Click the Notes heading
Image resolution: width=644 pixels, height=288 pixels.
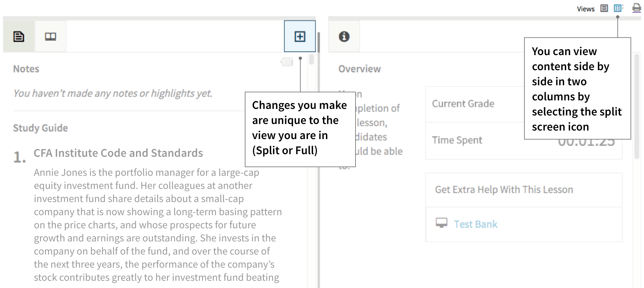pyautogui.click(x=26, y=69)
